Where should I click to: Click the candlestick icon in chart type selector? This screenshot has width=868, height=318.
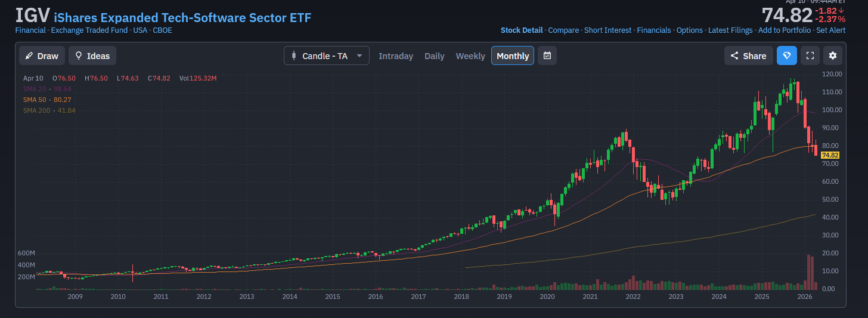(x=293, y=55)
